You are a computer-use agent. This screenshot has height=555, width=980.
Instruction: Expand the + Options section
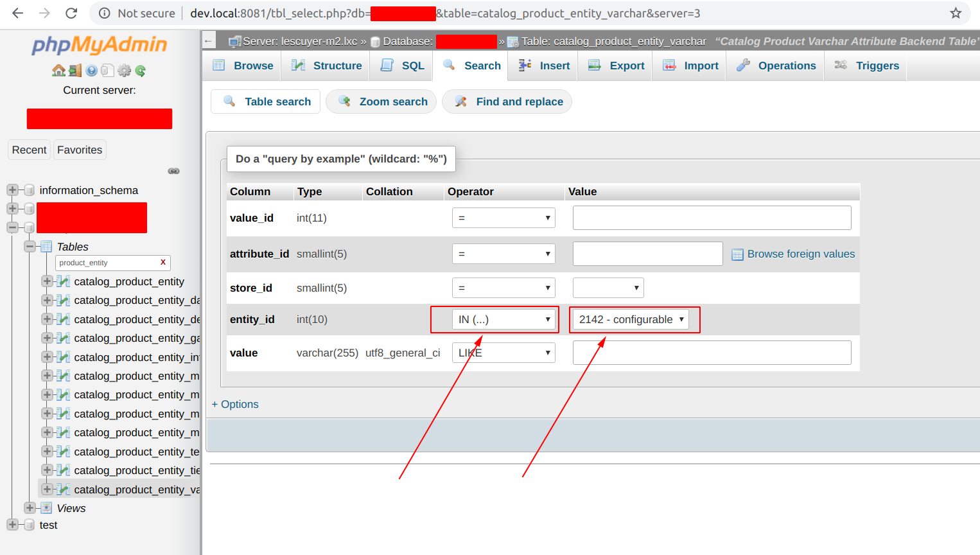click(x=235, y=404)
